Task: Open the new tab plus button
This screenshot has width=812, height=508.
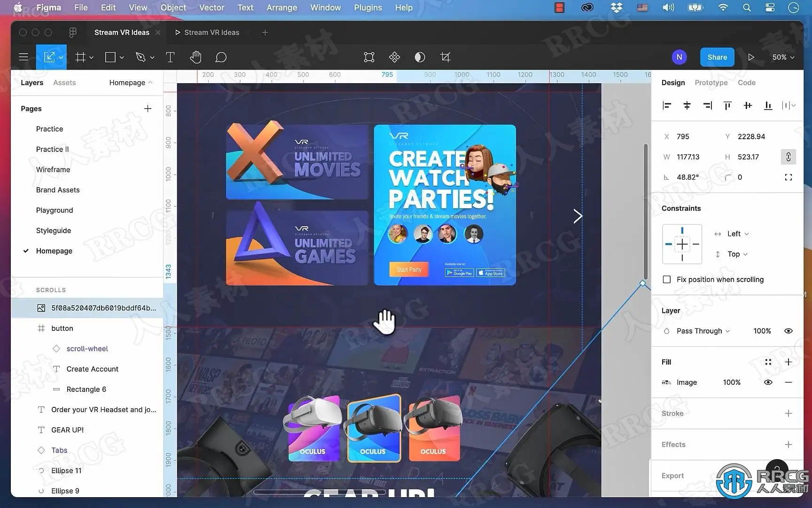Action: tap(265, 32)
